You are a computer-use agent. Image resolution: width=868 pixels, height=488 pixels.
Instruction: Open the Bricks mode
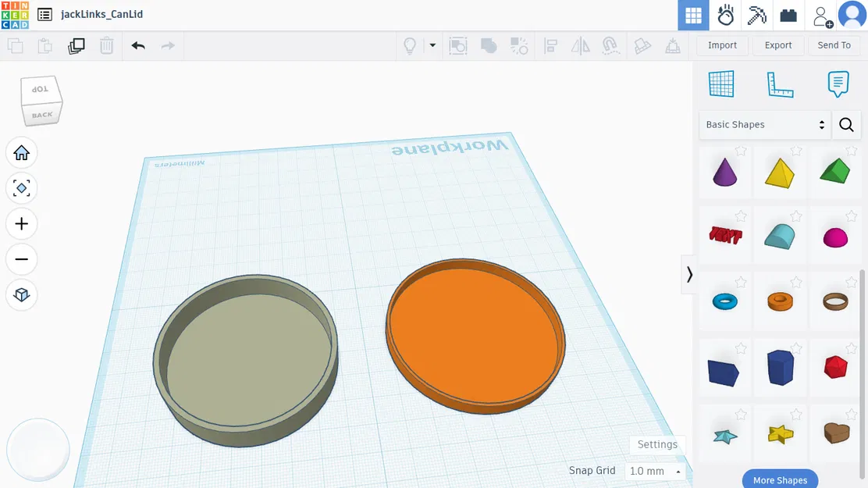(788, 16)
